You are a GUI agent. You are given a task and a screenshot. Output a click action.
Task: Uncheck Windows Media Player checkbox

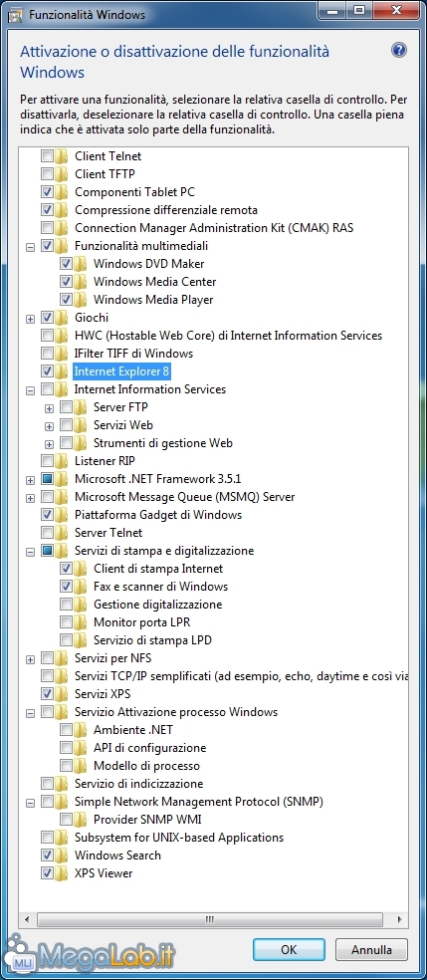tap(66, 300)
